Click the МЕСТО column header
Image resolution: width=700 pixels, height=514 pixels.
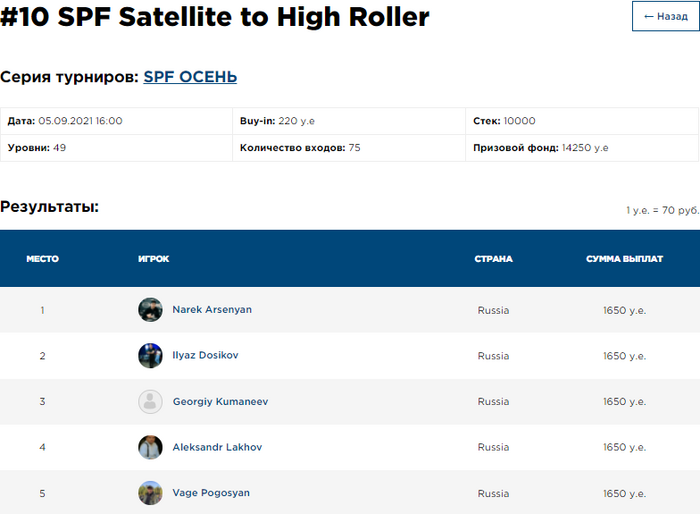tap(42, 259)
